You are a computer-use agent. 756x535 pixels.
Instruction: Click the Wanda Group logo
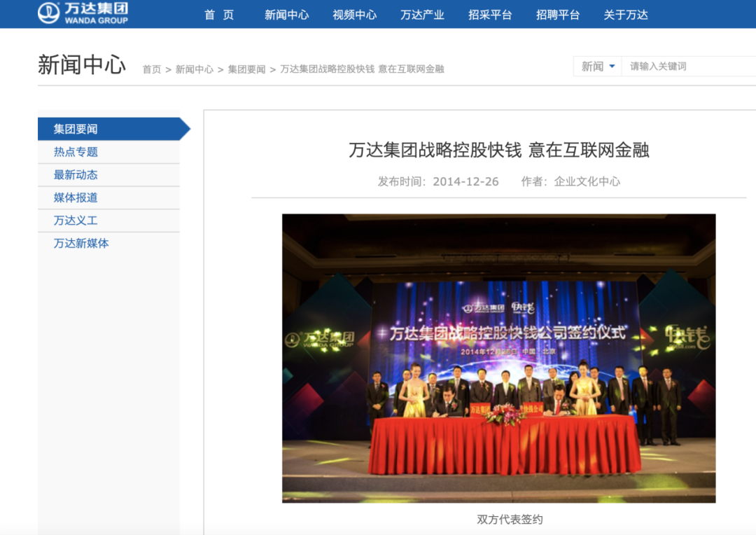tap(83, 13)
